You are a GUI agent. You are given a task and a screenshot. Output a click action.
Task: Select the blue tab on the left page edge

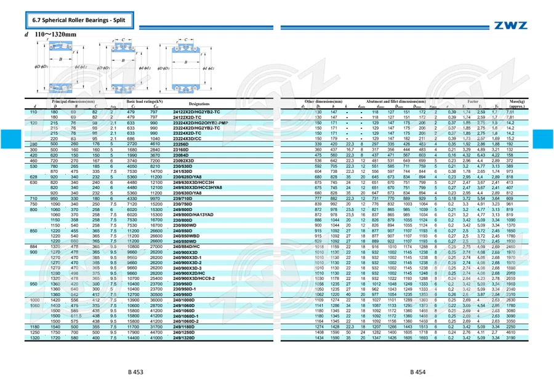coord(11,139)
